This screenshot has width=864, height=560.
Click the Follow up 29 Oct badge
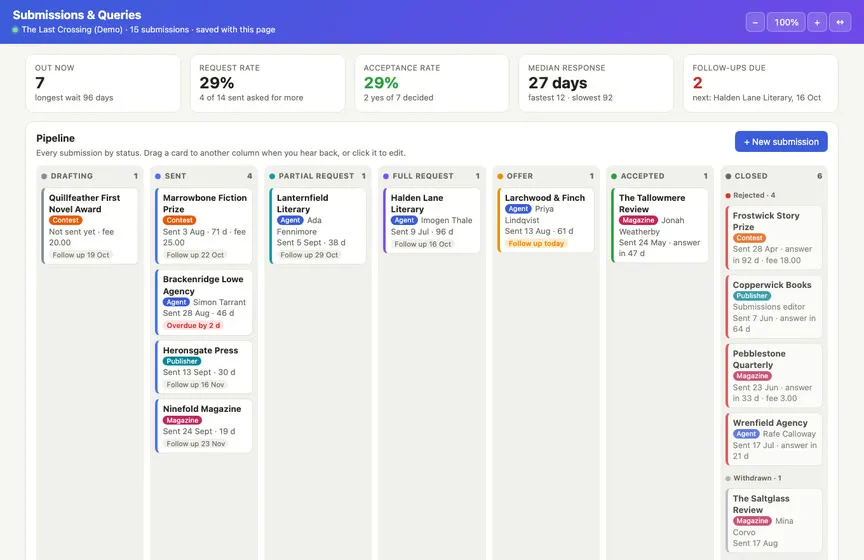pyautogui.click(x=309, y=255)
